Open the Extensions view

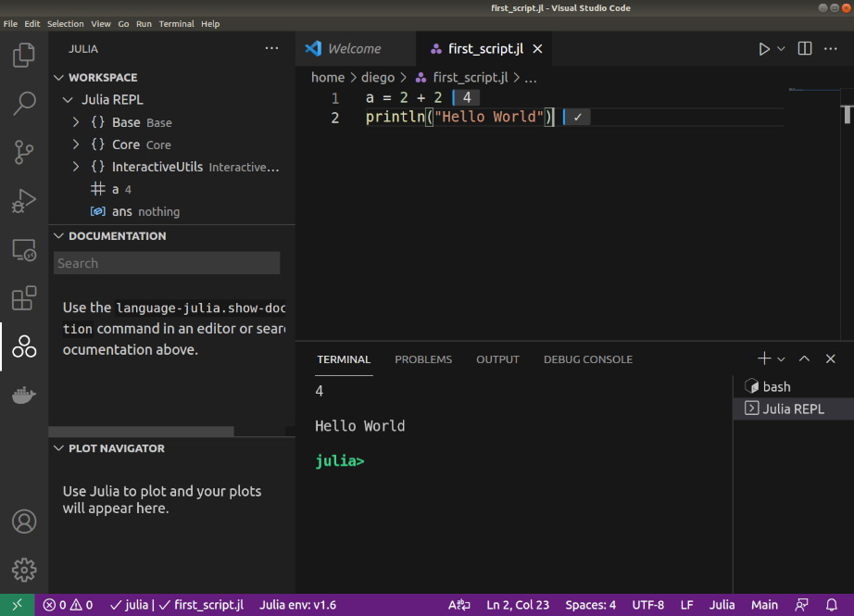[24, 298]
